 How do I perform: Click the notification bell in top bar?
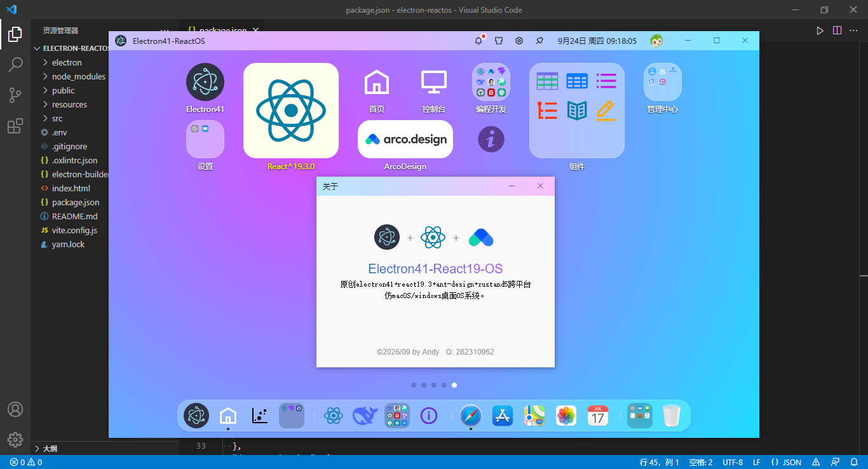tap(478, 41)
